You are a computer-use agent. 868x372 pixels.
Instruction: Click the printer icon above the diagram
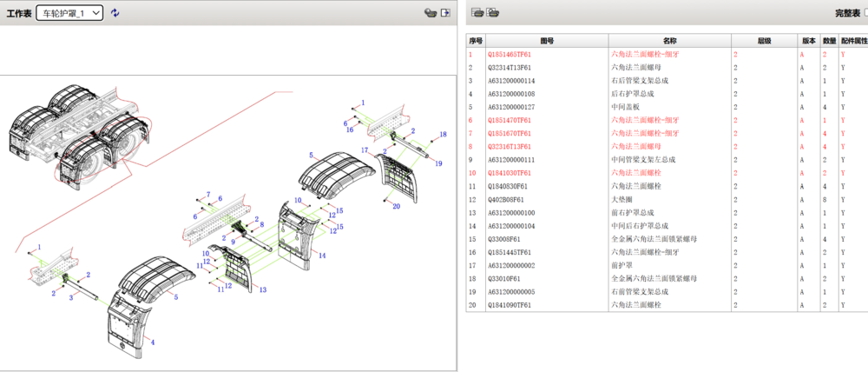429,13
